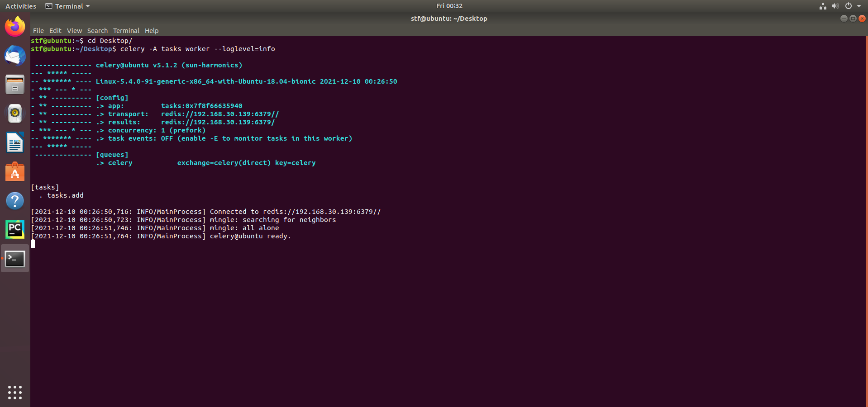Screen dimensions: 868x407
Task: Click the terminal cursor block
Action: 33,244
